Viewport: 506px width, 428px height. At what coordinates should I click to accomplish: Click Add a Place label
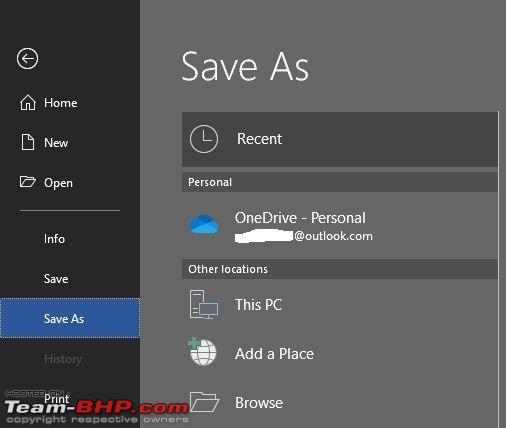pyautogui.click(x=274, y=353)
